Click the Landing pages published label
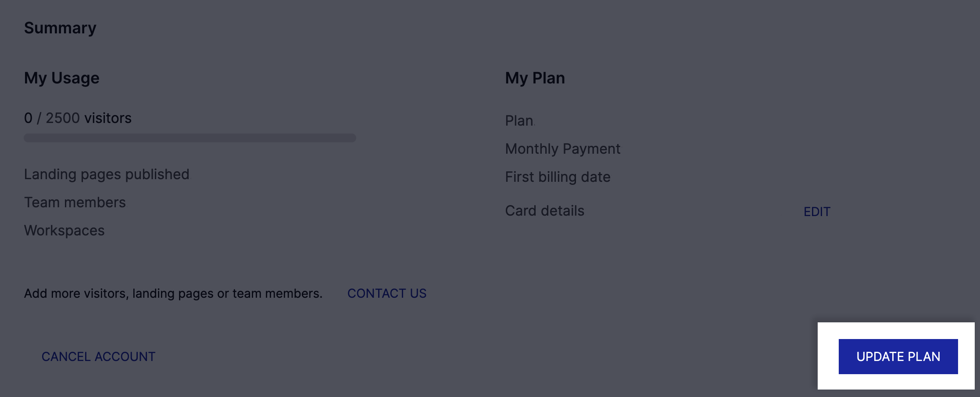Viewport: 980px width, 397px height. coord(107,174)
